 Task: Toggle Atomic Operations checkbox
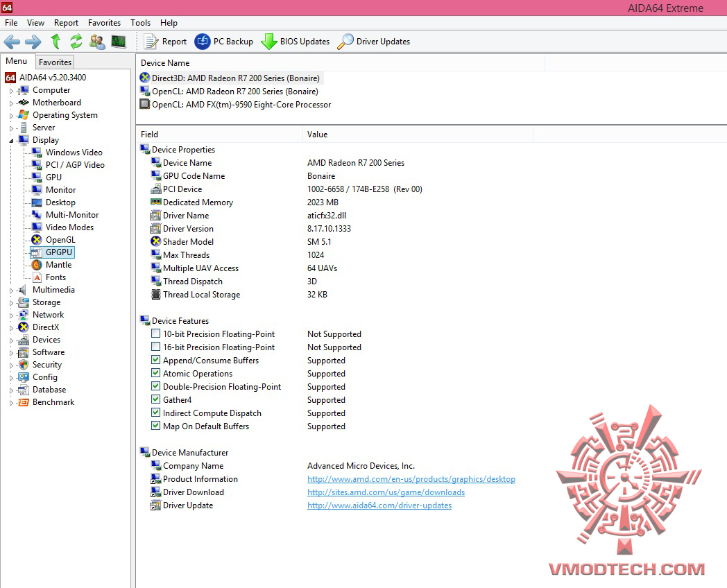(156, 373)
